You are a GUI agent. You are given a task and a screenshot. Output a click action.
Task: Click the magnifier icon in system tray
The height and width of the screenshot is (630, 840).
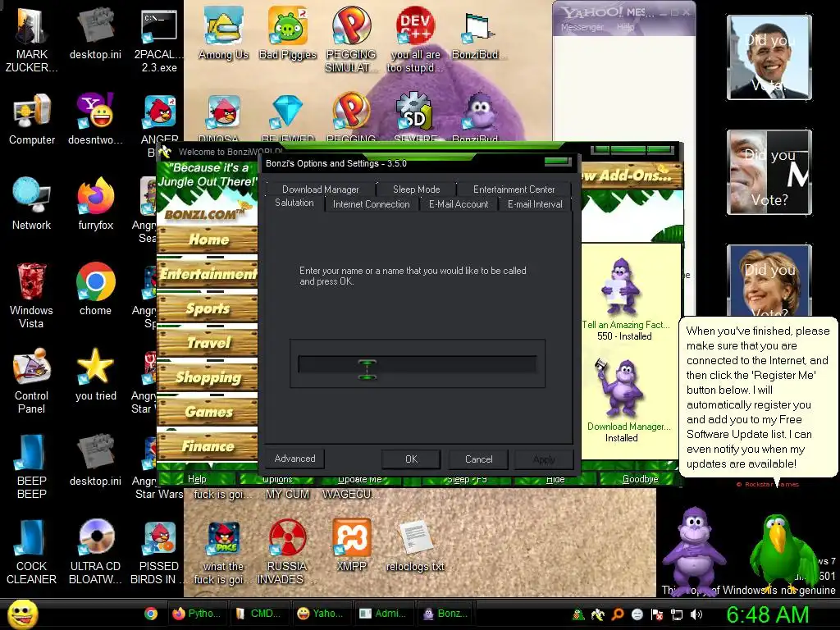[x=618, y=614]
